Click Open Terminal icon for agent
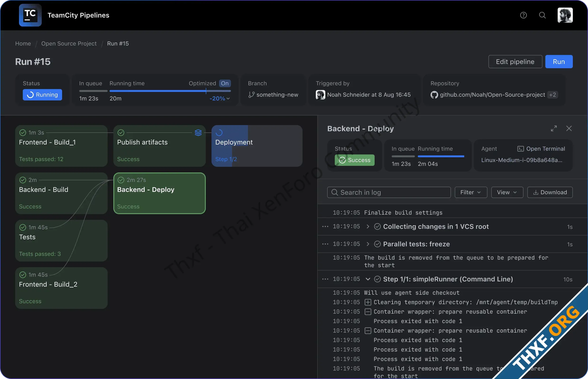This screenshot has width=588, height=379. [x=520, y=149]
